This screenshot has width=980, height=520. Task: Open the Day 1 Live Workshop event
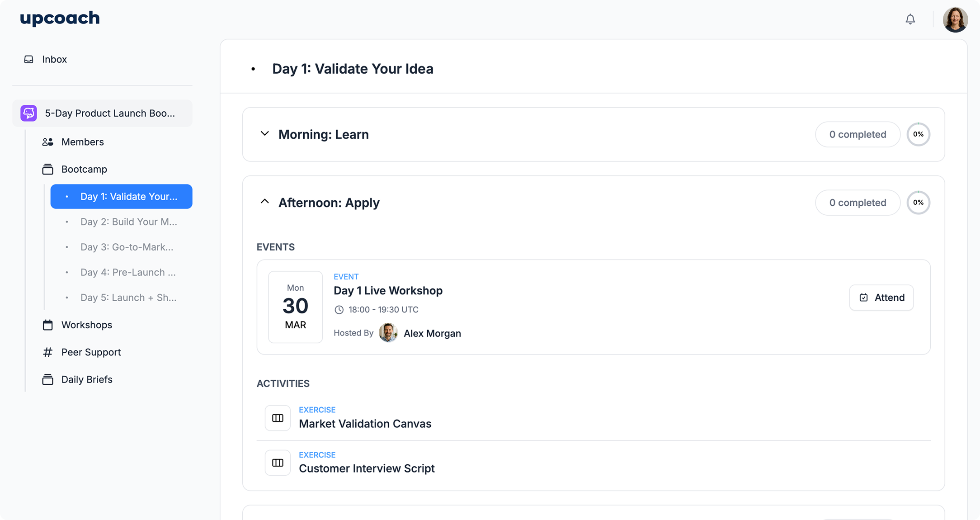[x=388, y=290]
